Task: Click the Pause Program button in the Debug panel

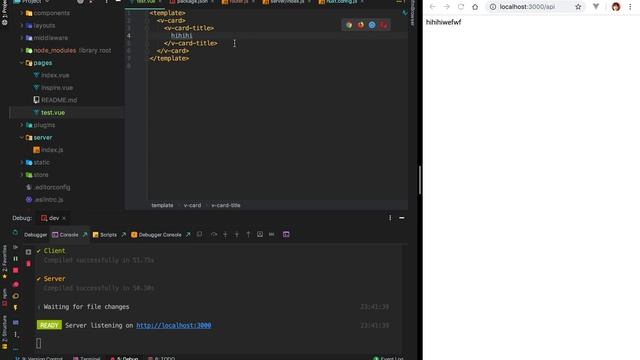Action: [16, 258]
